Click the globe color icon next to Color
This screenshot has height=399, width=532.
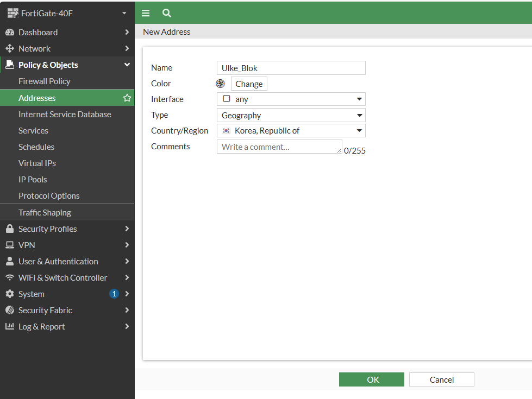coord(220,84)
